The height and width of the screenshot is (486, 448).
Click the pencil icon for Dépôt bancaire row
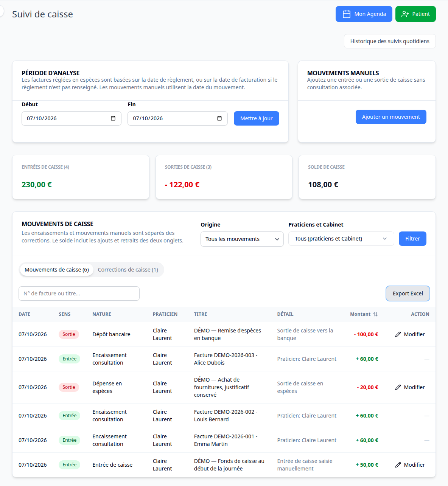(398, 334)
